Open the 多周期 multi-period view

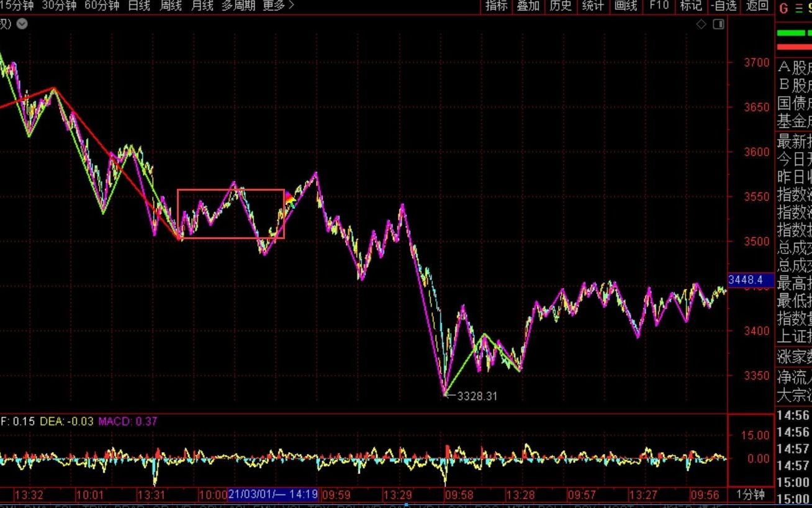point(238,6)
